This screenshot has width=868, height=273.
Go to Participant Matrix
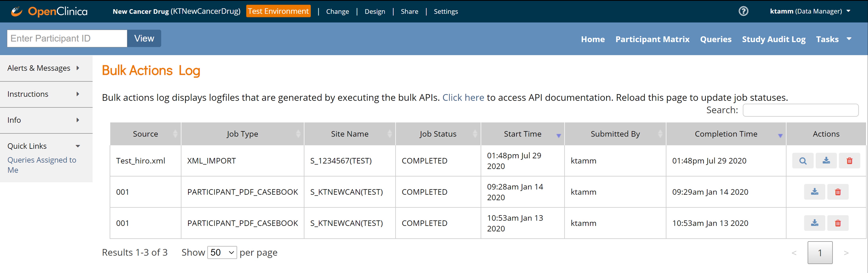pos(652,39)
